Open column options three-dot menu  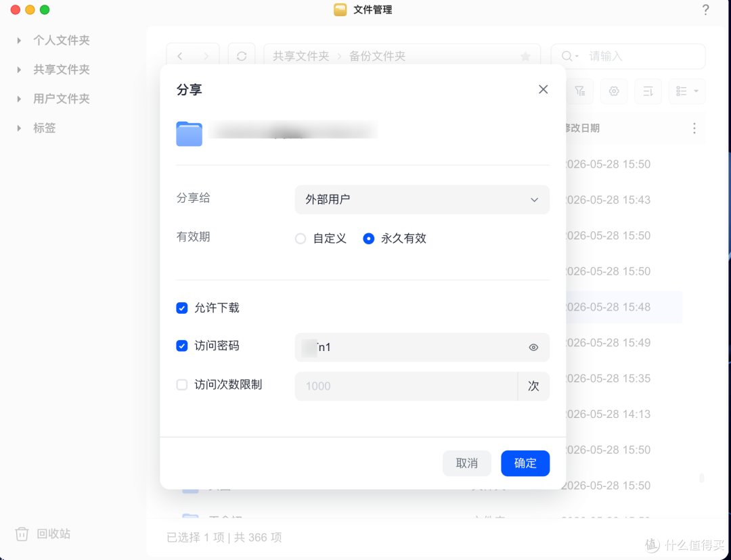point(694,128)
